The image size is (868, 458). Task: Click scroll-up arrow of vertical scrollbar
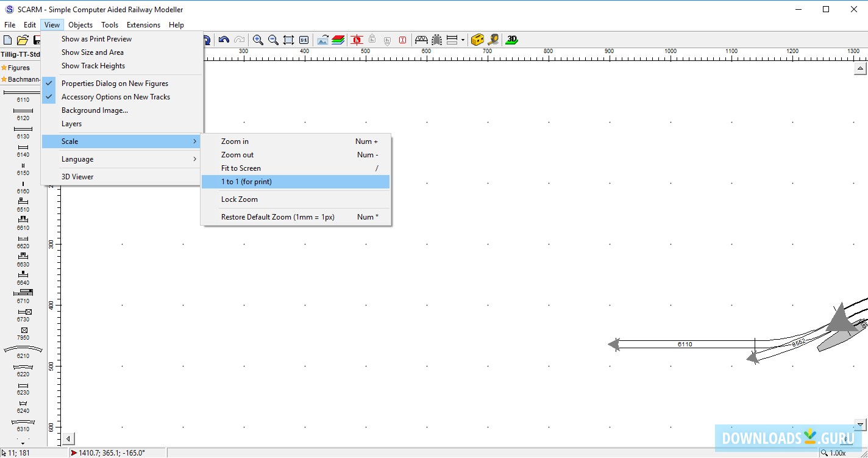coord(861,69)
